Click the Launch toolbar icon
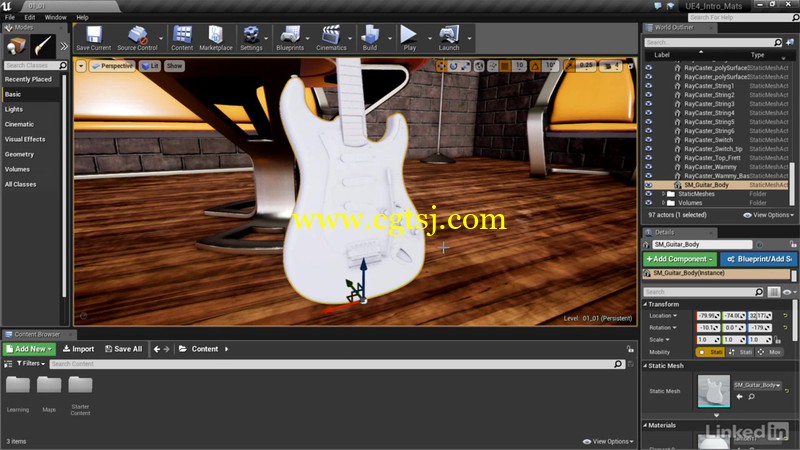Image resolution: width=800 pixels, height=450 pixels. coord(449,38)
